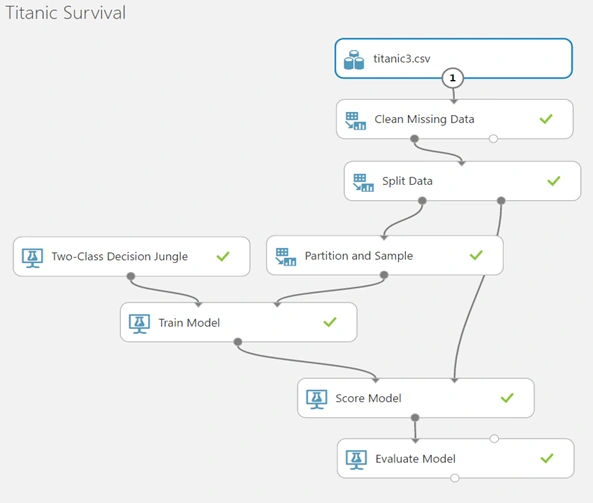Select the Partition and Sample module icon
593x503 pixels.
point(286,257)
